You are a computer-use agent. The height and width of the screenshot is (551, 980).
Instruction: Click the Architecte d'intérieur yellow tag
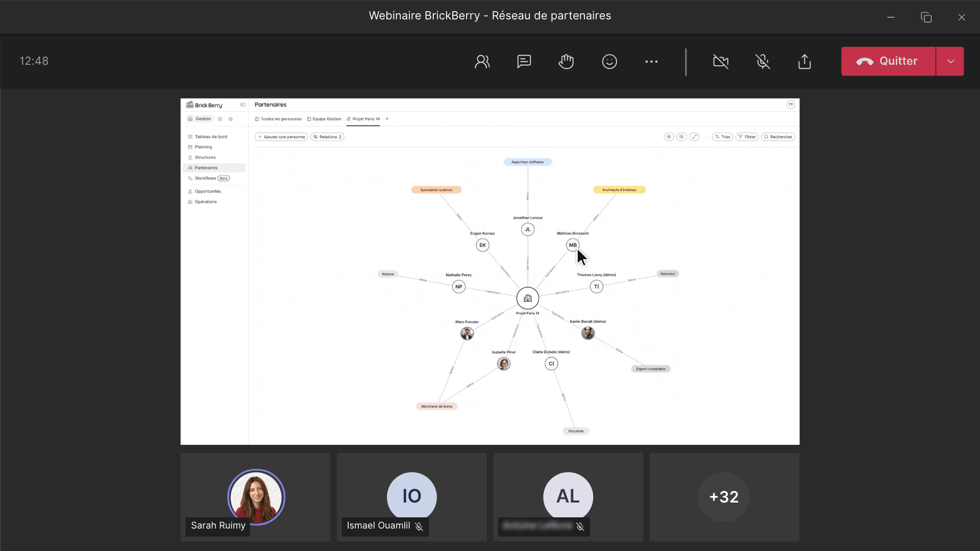[x=619, y=190]
